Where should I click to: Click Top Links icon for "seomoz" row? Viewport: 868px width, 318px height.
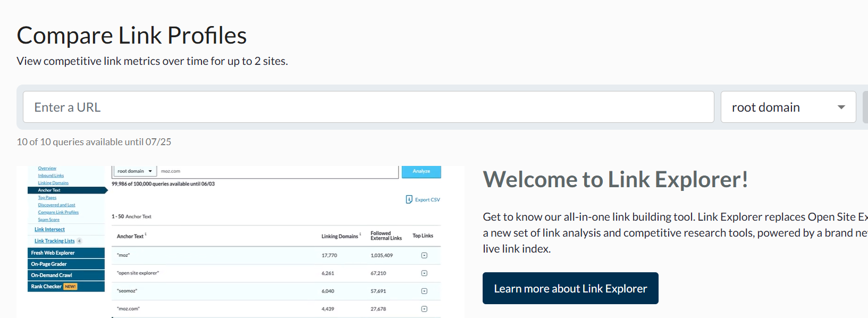click(424, 291)
